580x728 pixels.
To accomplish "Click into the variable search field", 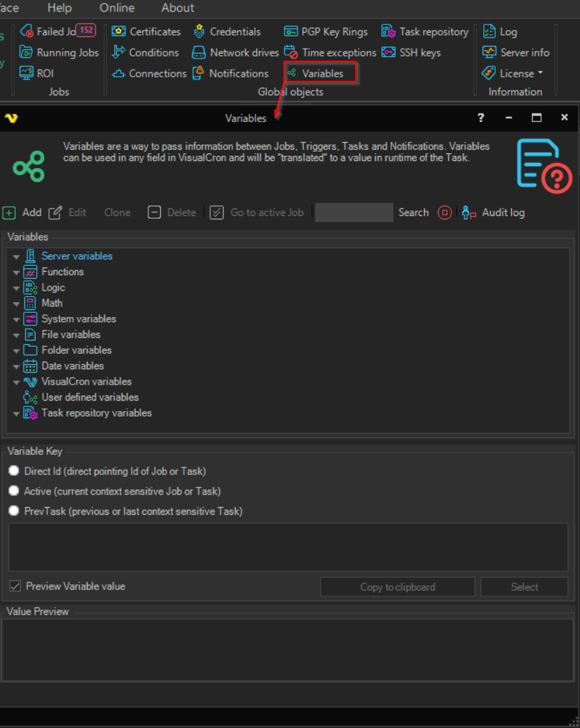I will (x=354, y=212).
